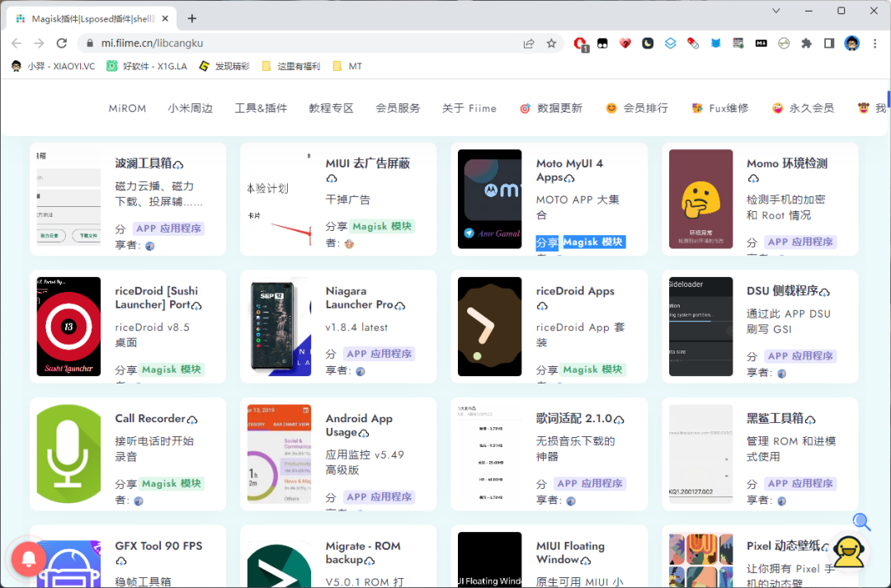891x588 pixels.
Task: Click the floating magnifier search icon
Action: point(861,521)
